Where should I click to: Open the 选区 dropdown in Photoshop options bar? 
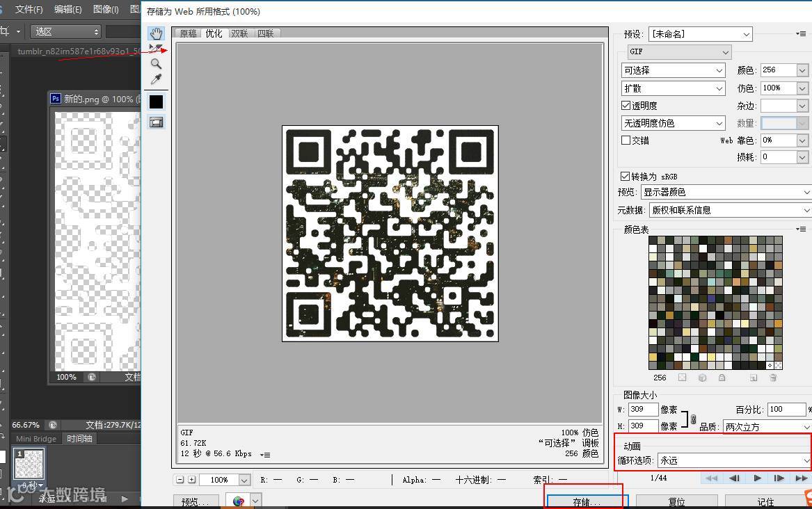click(65, 32)
